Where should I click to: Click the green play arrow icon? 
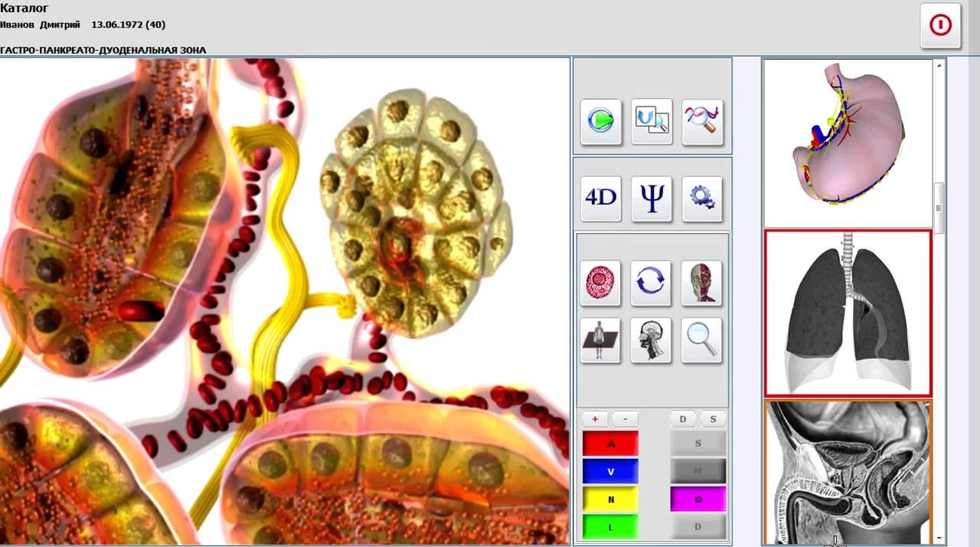pos(601,121)
